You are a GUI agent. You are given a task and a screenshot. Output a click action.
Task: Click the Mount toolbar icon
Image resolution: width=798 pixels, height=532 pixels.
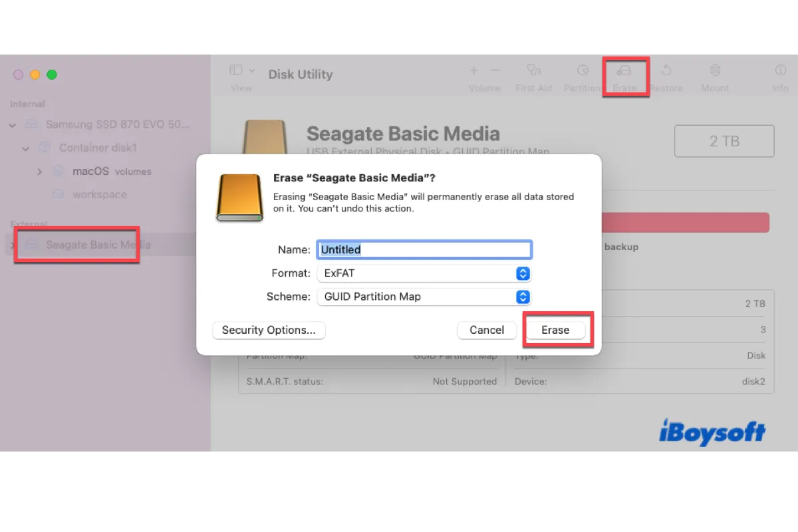715,71
